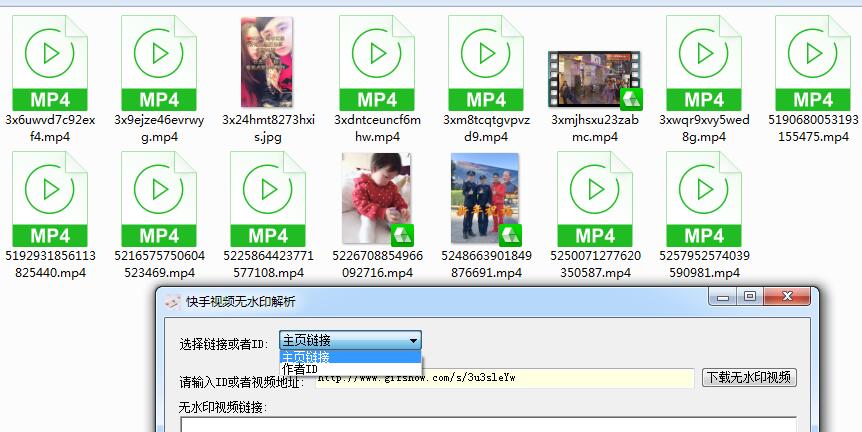Screen dimensions: 862x432
Task: Click the video address input field
Action: [x=560, y=378]
